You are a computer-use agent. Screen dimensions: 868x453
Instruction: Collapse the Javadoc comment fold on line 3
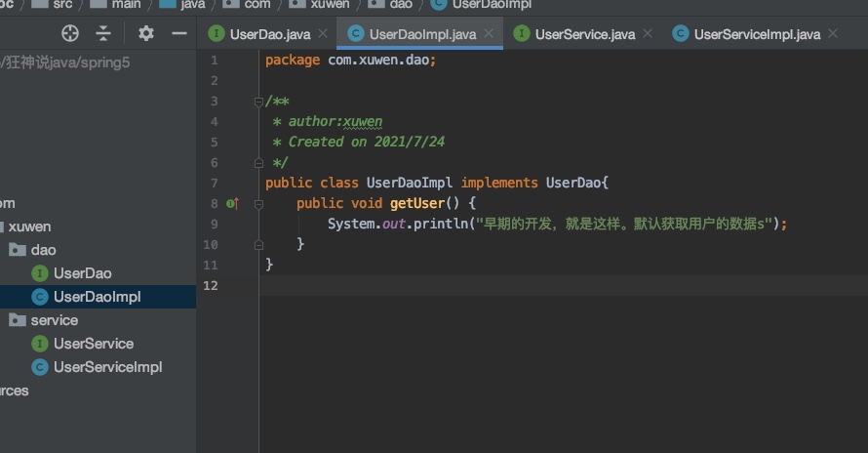(258, 101)
